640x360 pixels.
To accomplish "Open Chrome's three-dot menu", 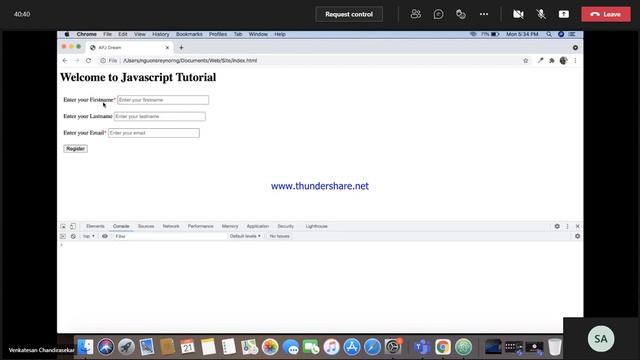I will point(575,60).
